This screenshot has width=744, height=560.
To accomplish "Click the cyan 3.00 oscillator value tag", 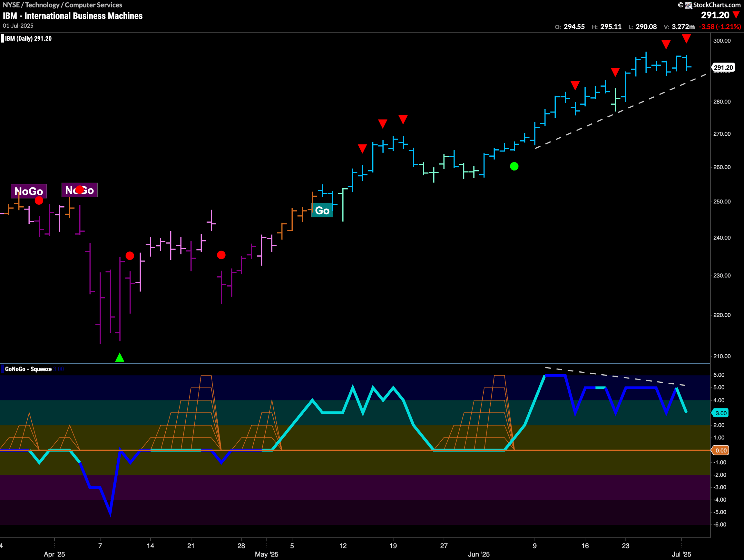I will pos(720,413).
